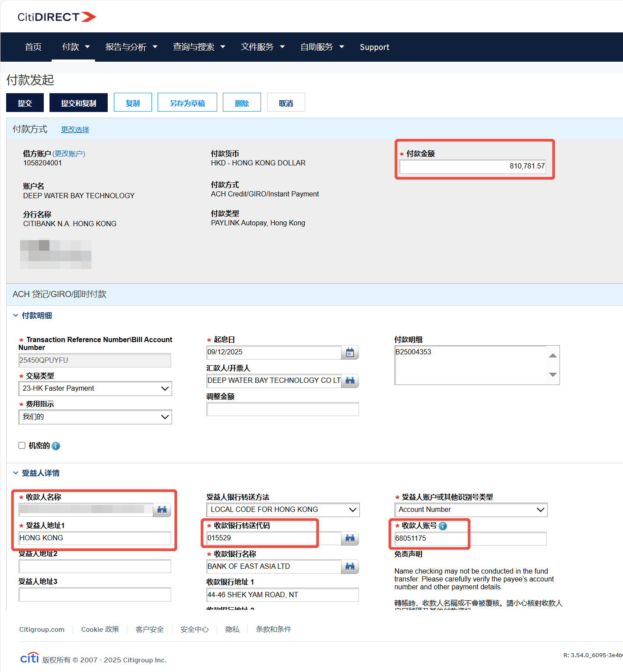Open 客户安全 footer link
Image resolution: width=623 pixels, height=672 pixels.
[x=150, y=629]
